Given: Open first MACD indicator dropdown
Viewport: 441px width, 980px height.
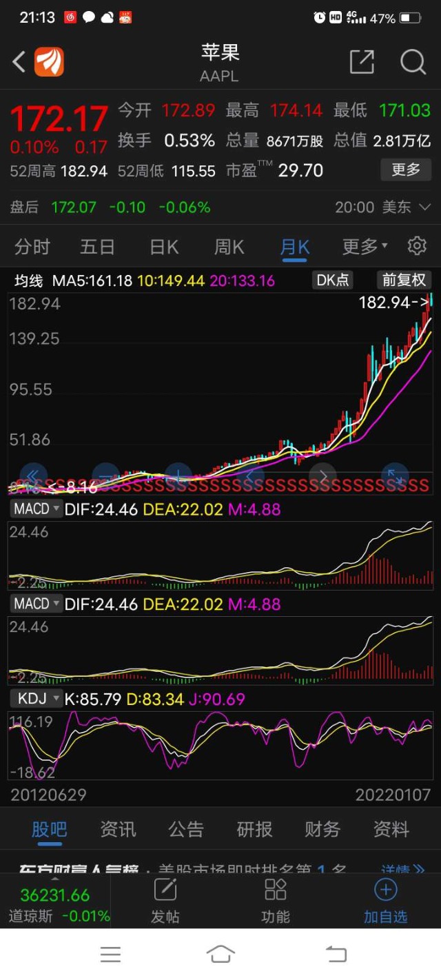Looking at the screenshot, I should tap(36, 509).
